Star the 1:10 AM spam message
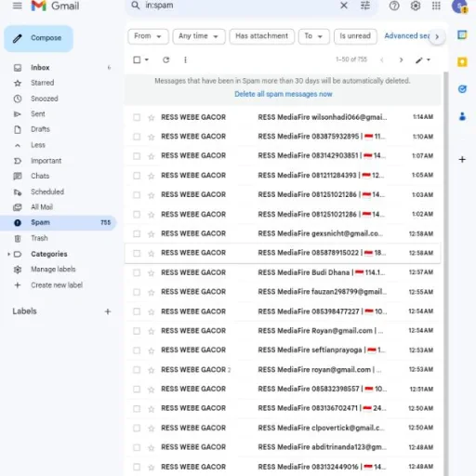Screen dimensions: 476x476 [x=152, y=137]
